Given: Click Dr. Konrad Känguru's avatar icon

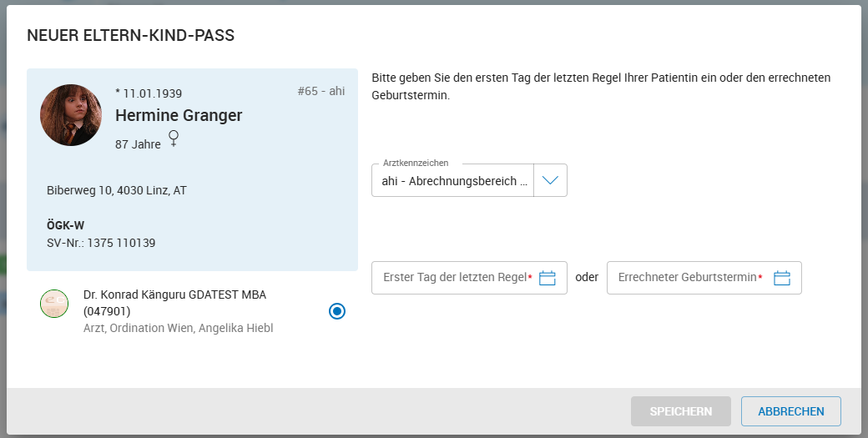Looking at the screenshot, I should coord(54,304).
